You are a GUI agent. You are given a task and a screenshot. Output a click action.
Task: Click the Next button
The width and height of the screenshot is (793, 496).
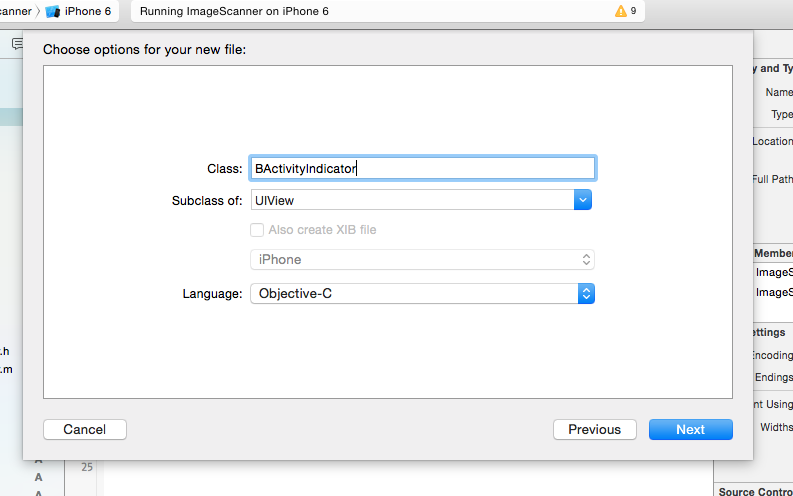(690, 429)
